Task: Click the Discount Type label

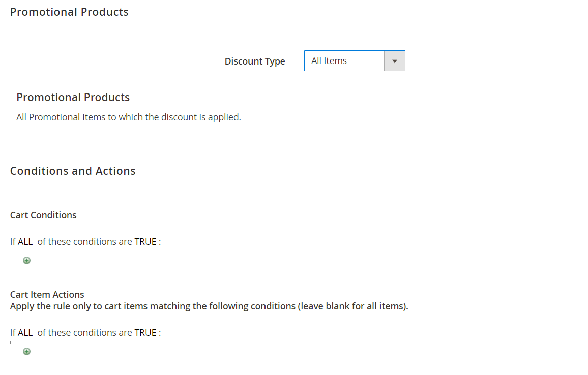Action: coord(255,61)
